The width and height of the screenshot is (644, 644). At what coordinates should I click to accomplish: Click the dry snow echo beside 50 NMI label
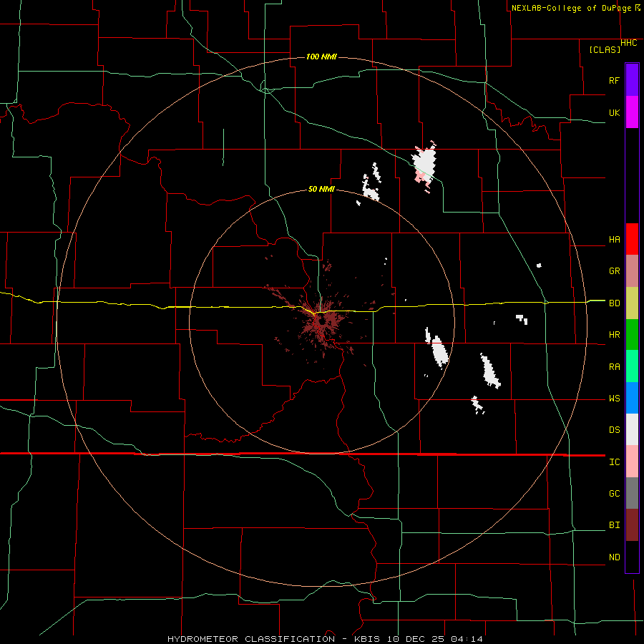pos(371,184)
